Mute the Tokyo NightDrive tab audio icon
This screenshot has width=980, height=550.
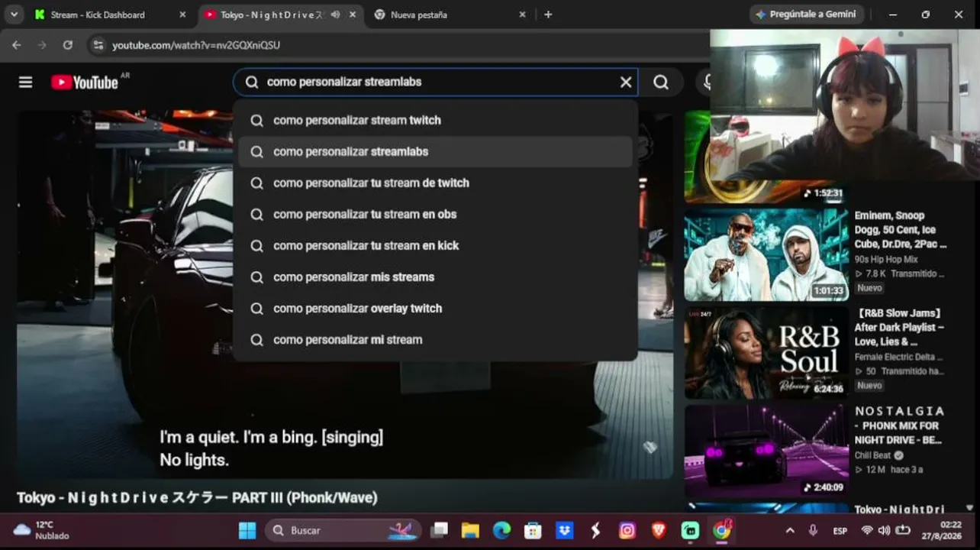(x=335, y=15)
